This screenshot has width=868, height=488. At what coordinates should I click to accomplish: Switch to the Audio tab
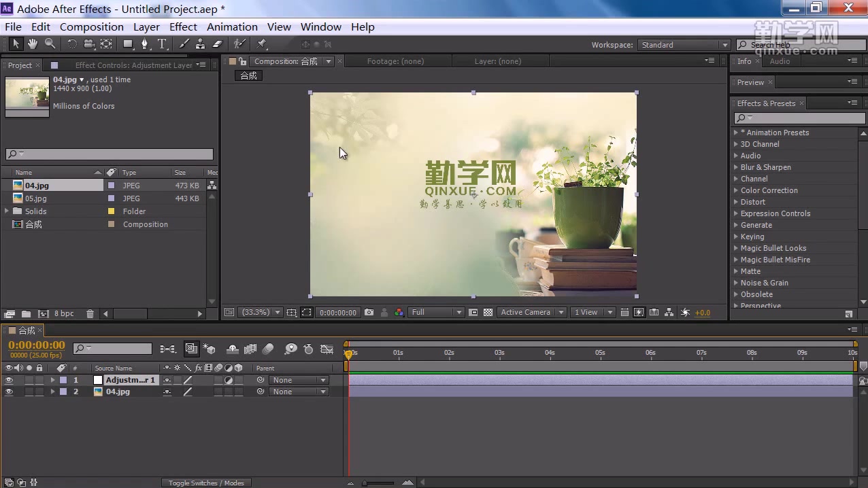point(780,61)
